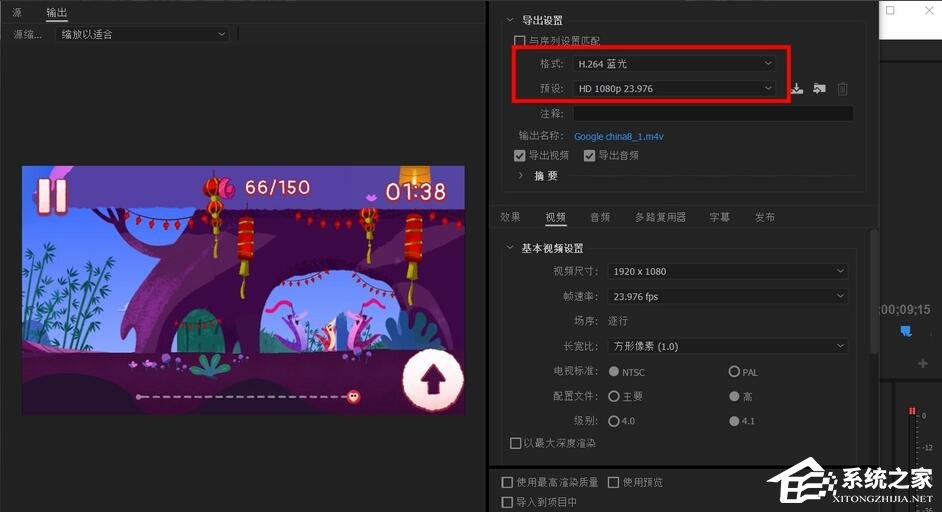The image size is (942, 512).
Task: Enable 使用预览 checkbox
Action: 613,483
